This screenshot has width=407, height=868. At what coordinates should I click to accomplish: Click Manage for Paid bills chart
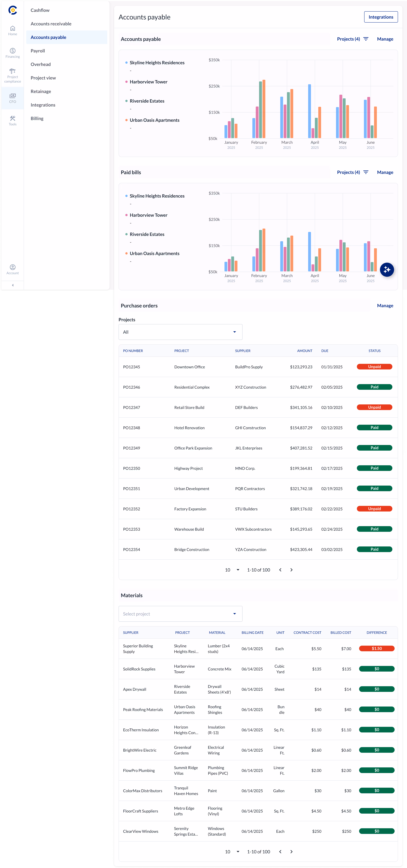point(385,172)
